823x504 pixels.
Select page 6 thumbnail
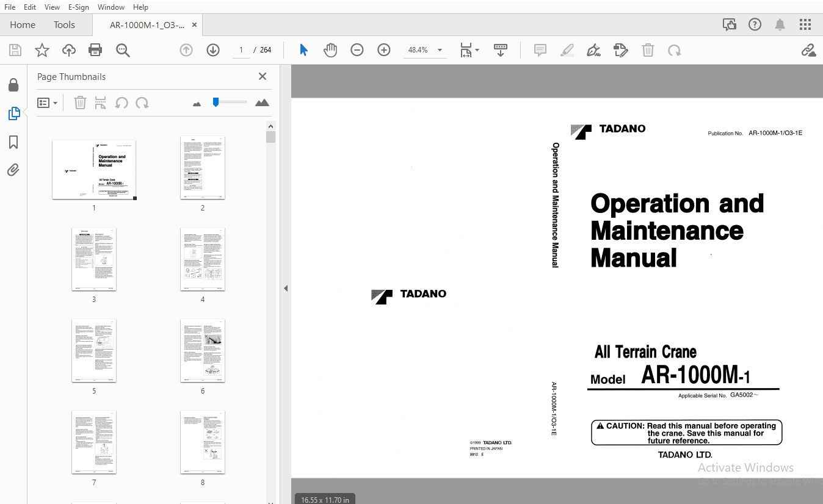tap(203, 351)
